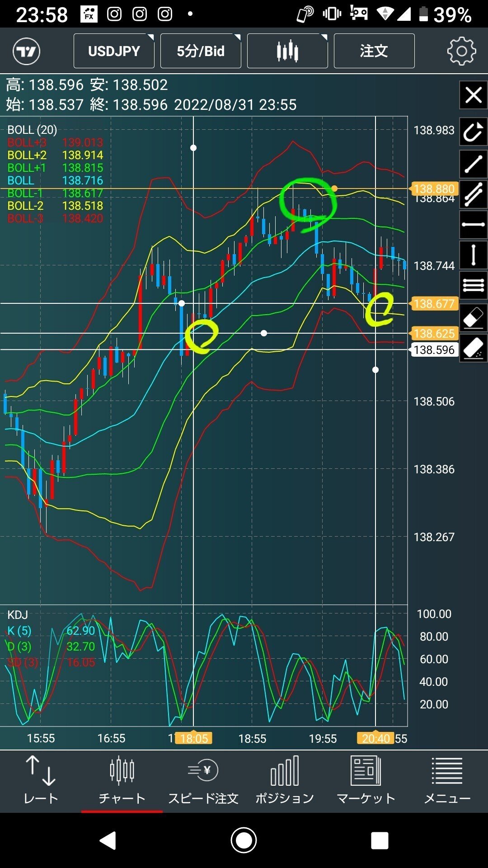Tap the orange handle on 138.880 line
Viewport: 488px width, 868px height.
[334, 188]
